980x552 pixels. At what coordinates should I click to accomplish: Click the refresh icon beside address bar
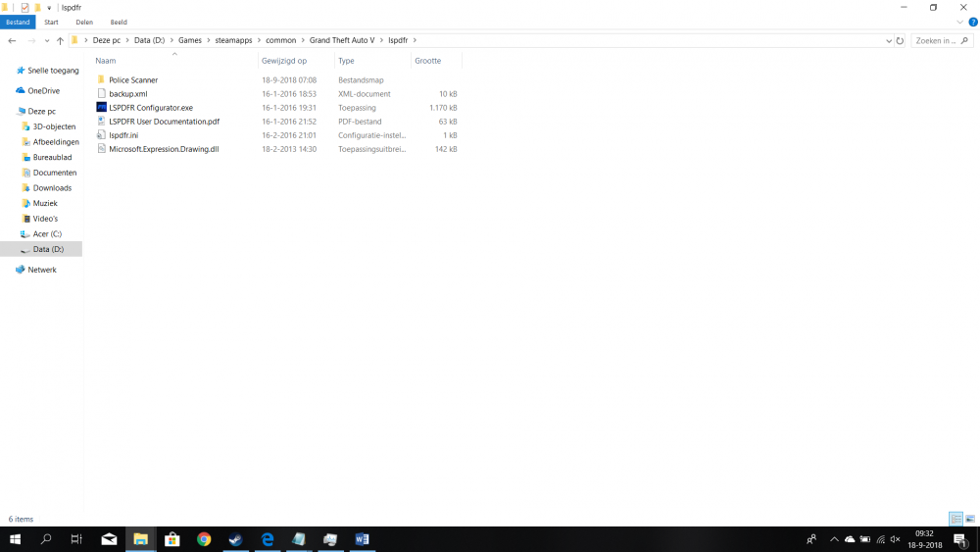tap(900, 40)
